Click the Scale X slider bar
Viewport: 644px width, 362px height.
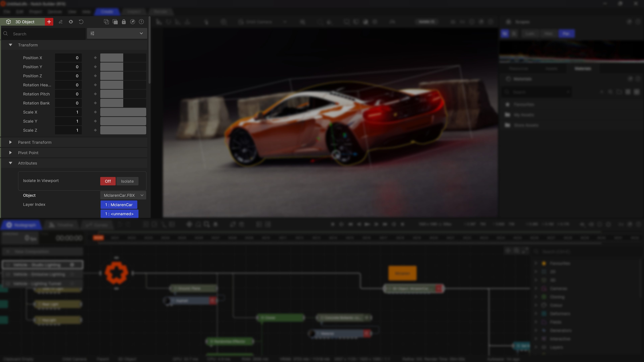pos(123,112)
